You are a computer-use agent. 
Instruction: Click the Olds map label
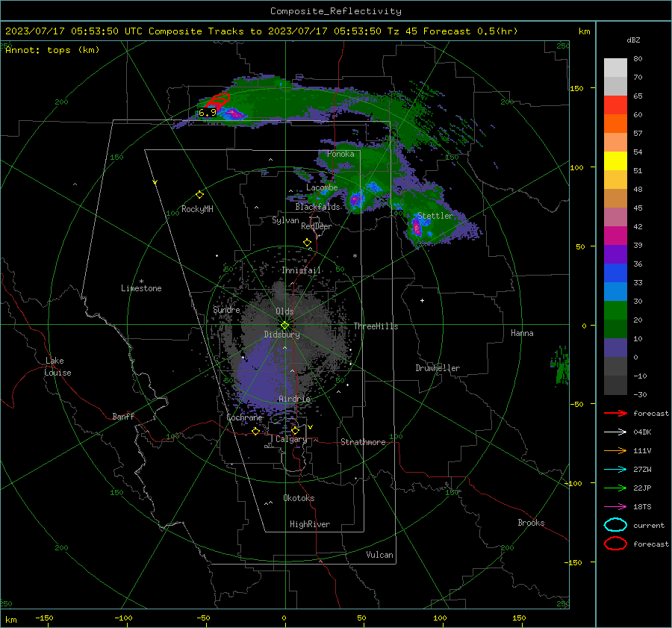point(284,311)
